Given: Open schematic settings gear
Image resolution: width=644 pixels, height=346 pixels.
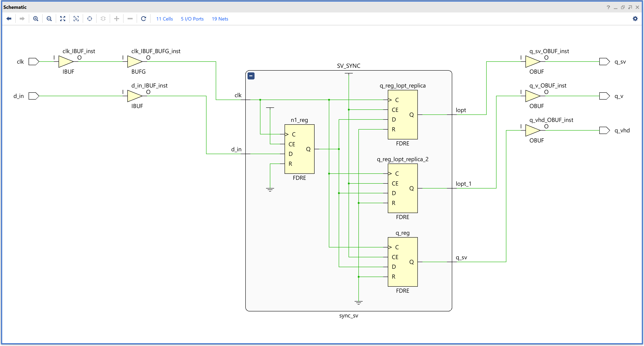Looking at the screenshot, I should click(635, 19).
